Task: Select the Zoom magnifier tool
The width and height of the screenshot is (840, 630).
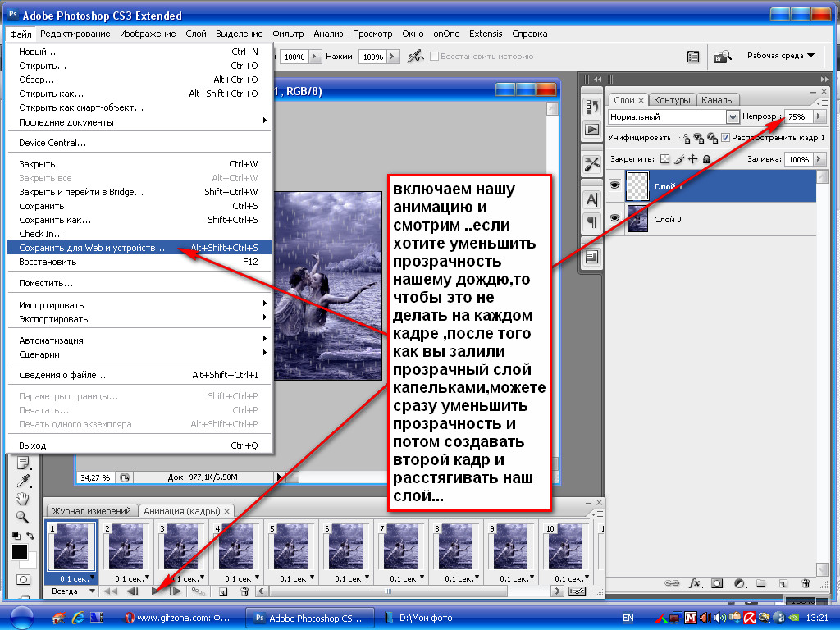Action: pyautogui.click(x=22, y=517)
